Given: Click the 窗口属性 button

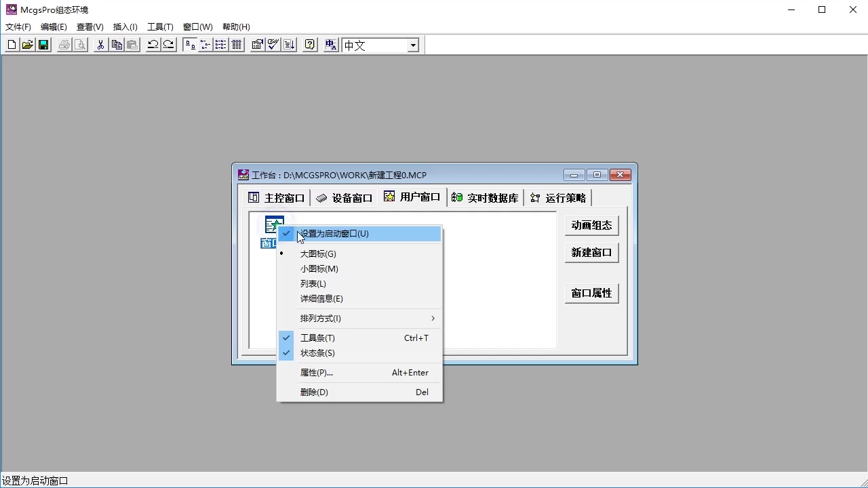Looking at the screenshot, I should pos(591,293).
